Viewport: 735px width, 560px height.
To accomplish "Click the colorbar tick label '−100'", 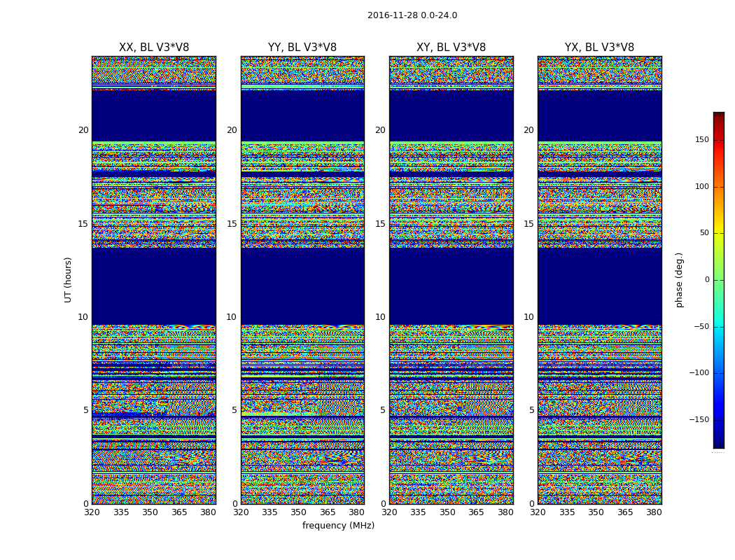I will coord(699,373).
